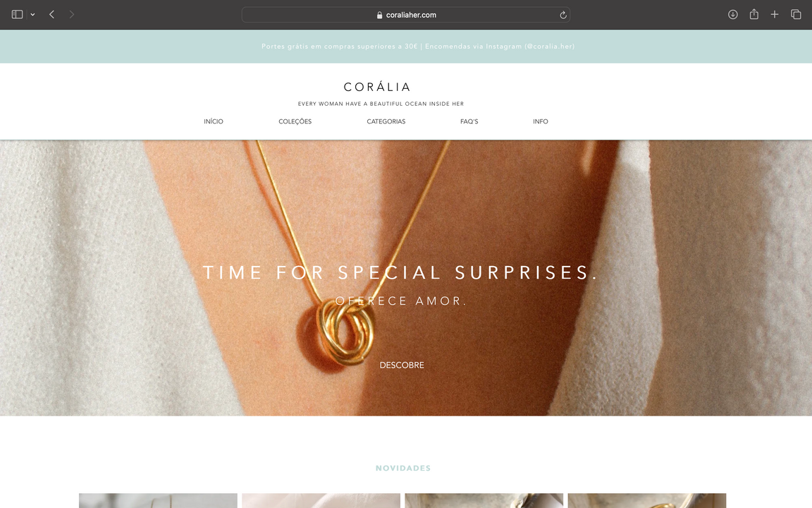The height and width of the screenshot is (508, 812).
Task: Click the free shipping announcement bar
Action: tap(406, 46)
